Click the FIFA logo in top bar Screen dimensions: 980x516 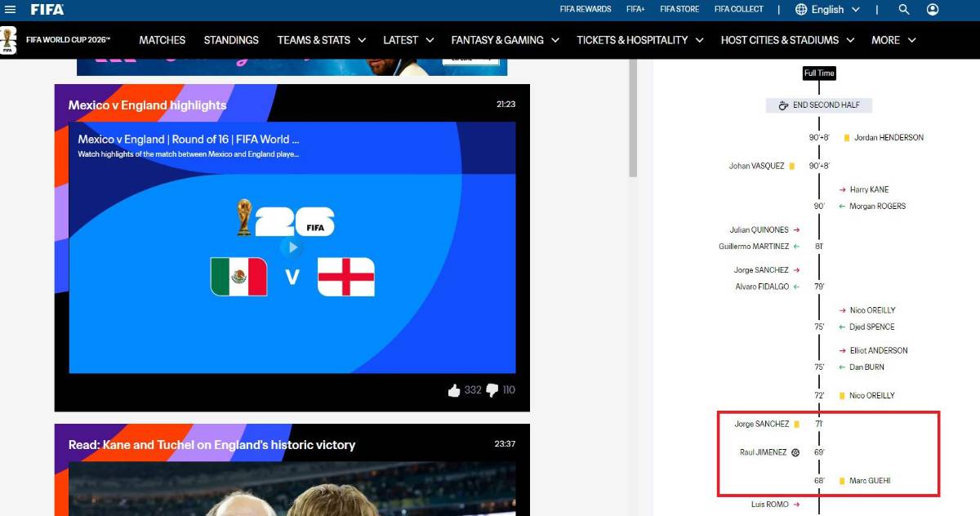tap(47, 10)
